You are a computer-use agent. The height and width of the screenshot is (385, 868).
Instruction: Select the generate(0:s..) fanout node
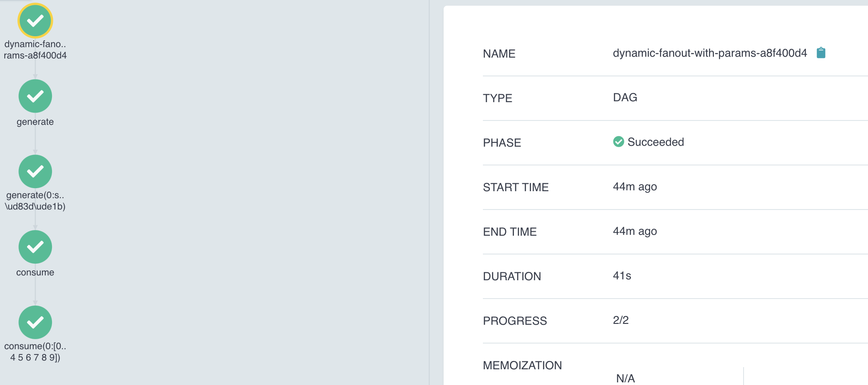(x=35, y=171)
